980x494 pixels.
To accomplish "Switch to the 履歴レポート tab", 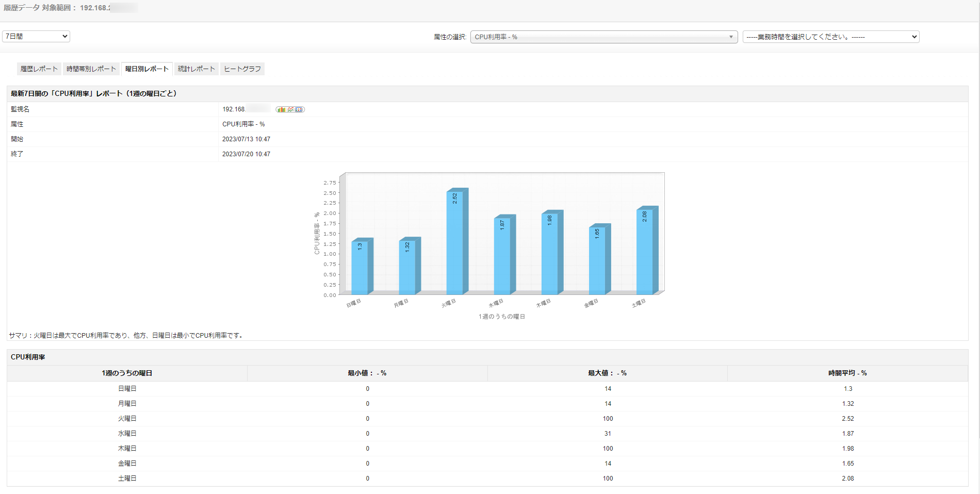I will 39,69.
